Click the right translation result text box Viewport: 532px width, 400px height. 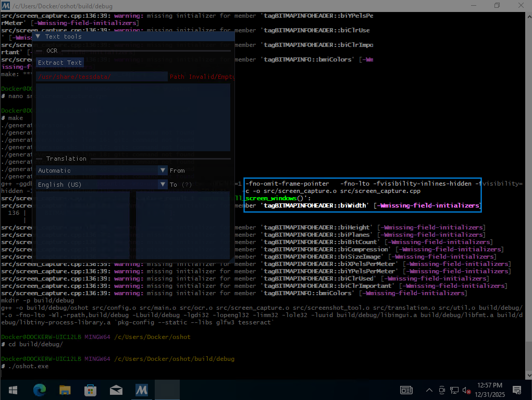[182, 225]
